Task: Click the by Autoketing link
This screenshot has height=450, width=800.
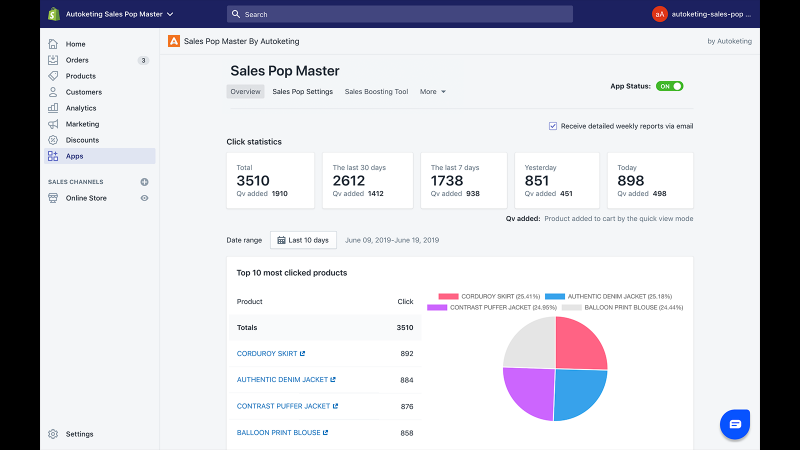Action: click(x=730, y=41)
